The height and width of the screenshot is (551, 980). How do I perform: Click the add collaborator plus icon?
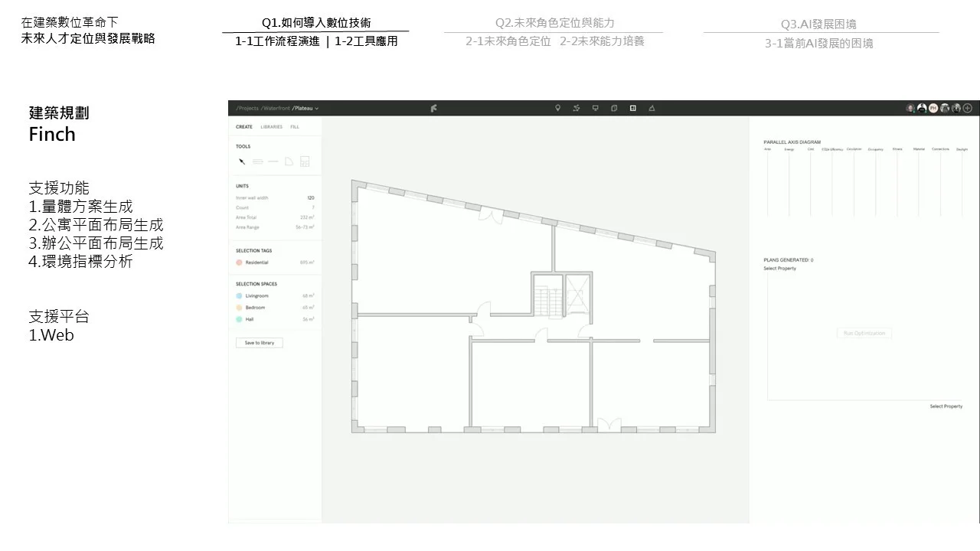click(968, 109)
